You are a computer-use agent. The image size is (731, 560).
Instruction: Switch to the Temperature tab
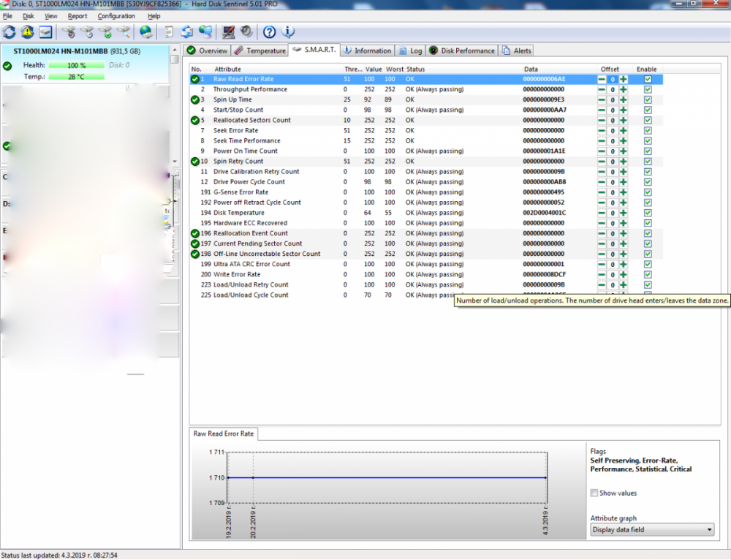(x=260, y=50)
